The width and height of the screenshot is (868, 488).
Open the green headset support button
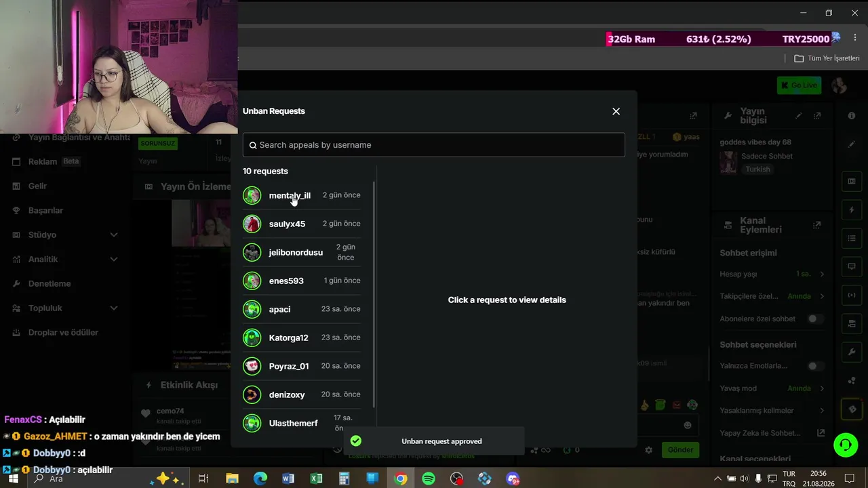[x=846, y=445]
